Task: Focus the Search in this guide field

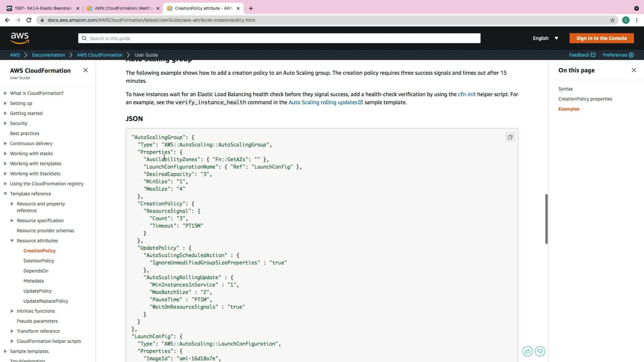Action: point(279,38)
